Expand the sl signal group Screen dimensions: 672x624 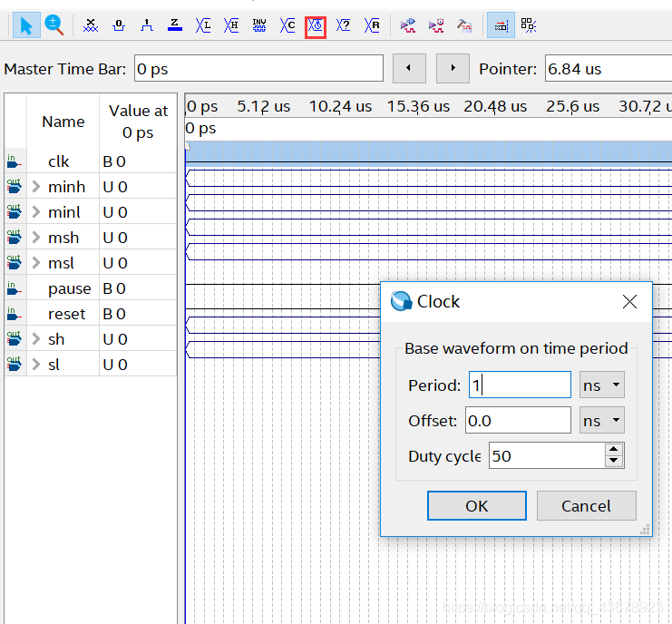click(x=36, y=364)
